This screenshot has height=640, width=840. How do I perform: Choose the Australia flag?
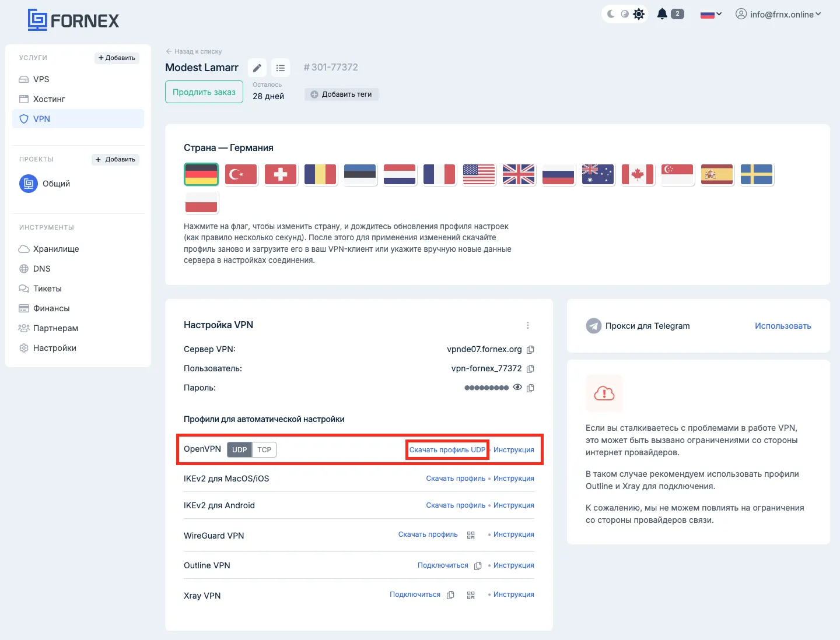(x=598, y=174)
